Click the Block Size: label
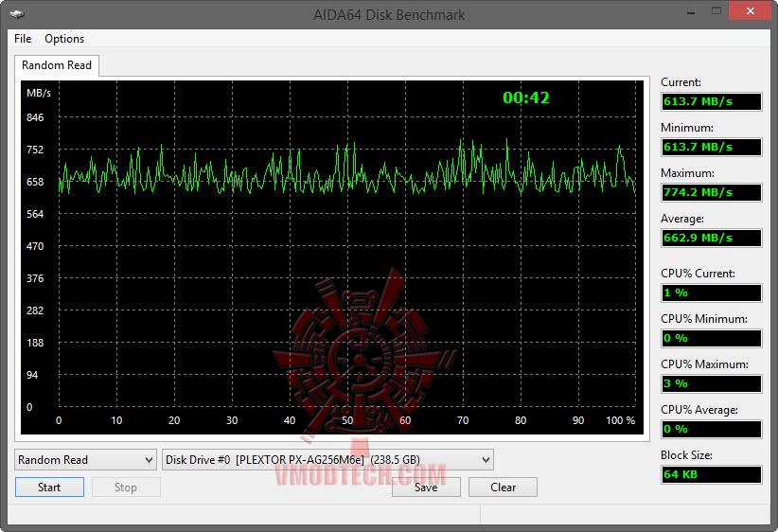The width and height of the screenshot is (778, 532). click(686, 455)
